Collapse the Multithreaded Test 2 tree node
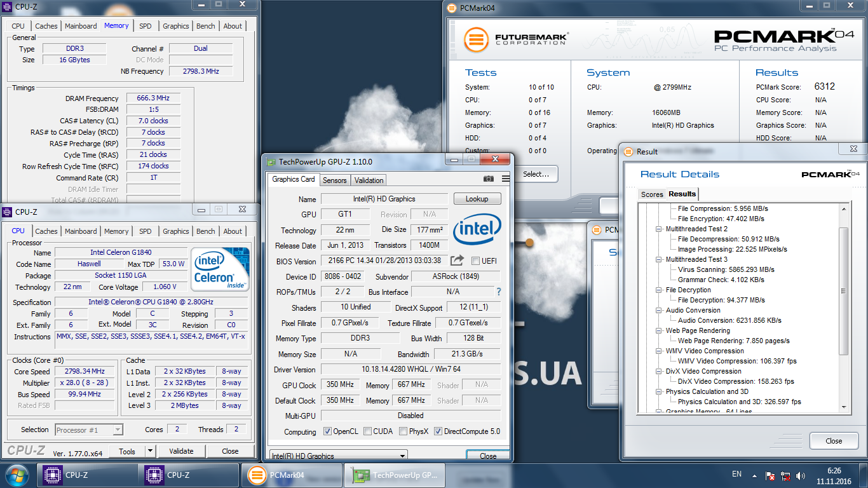This screenshot has width=868, height=488. point(659,229)
